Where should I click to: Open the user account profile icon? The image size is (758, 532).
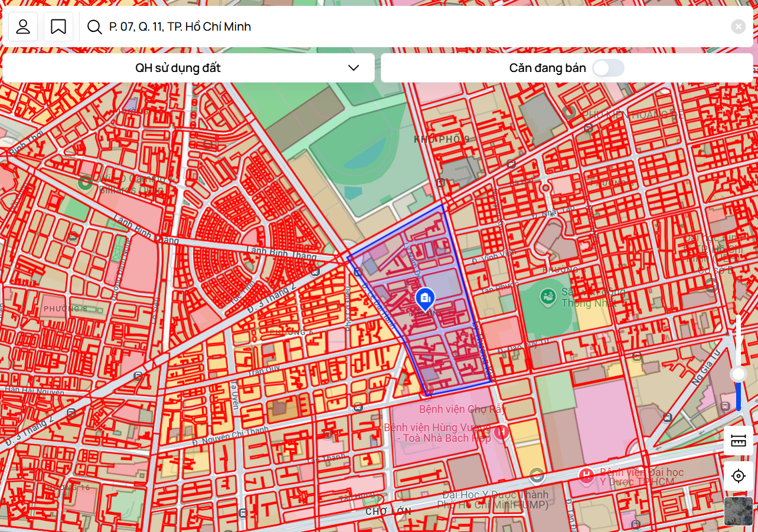pos(23,27)
